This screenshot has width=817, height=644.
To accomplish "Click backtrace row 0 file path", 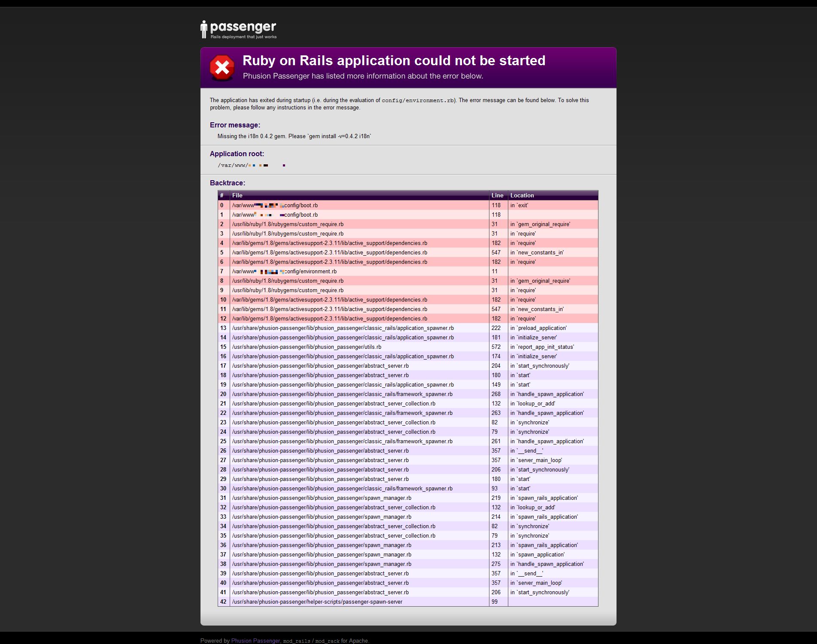I will tap(275, 205).
